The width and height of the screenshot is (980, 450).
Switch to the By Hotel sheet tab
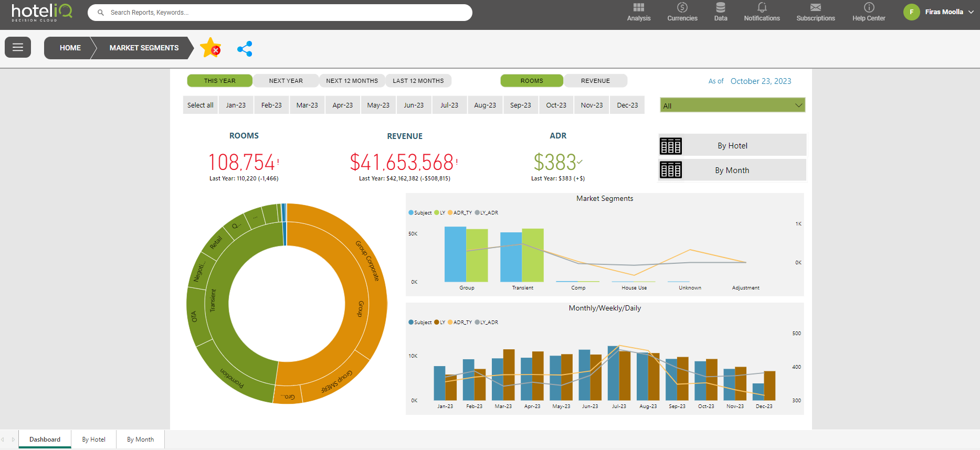93,440
